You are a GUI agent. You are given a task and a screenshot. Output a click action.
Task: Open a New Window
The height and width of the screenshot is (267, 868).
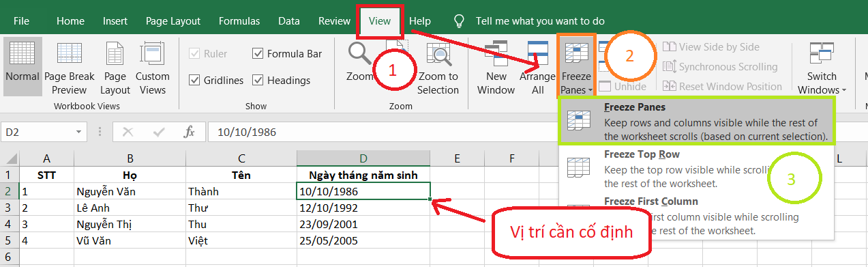tap(496, 68)
